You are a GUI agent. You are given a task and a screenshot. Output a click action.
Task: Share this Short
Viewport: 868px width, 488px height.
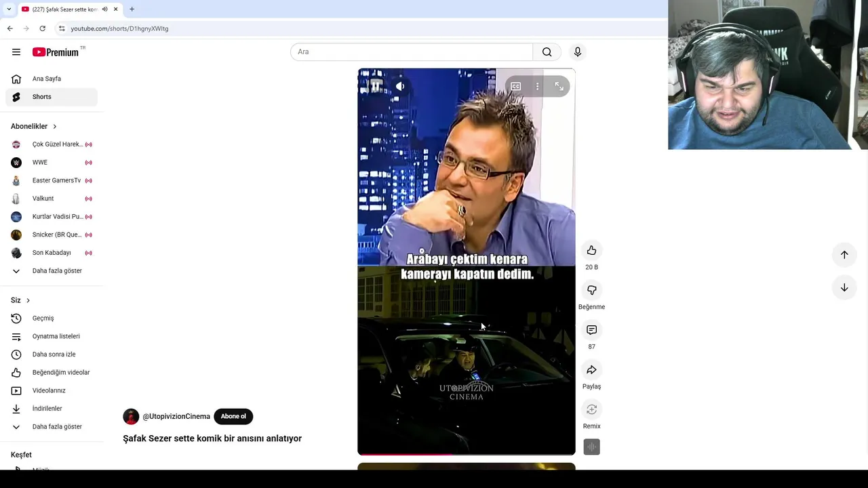coord(591,370)
